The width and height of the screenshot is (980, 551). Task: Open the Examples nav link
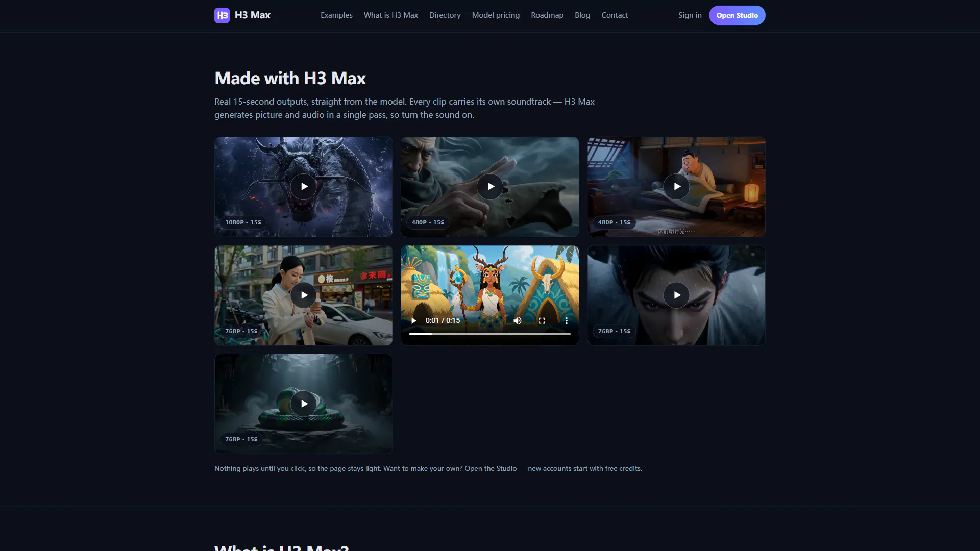click(x=336, y=15)
